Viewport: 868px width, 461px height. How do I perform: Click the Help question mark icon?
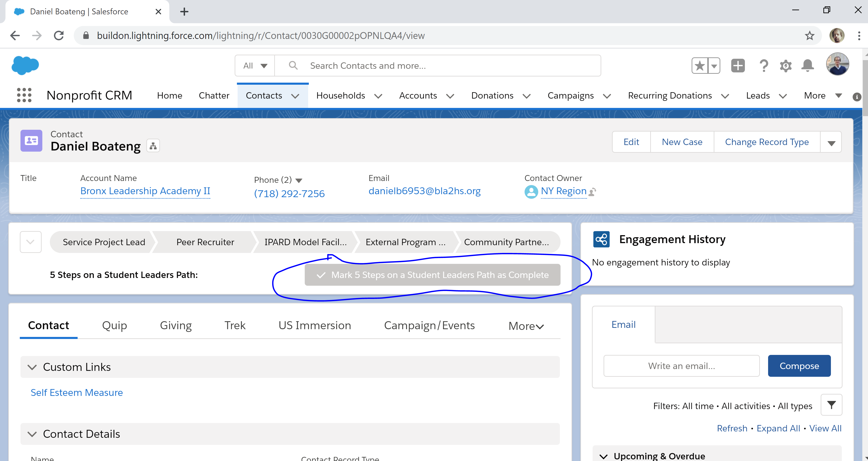point(764,66)
